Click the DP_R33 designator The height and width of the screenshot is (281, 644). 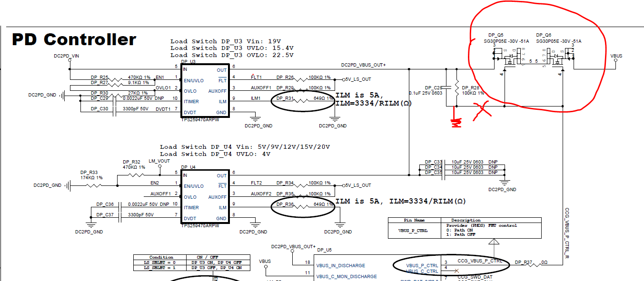pyautogui.click(x=89, y=172)
